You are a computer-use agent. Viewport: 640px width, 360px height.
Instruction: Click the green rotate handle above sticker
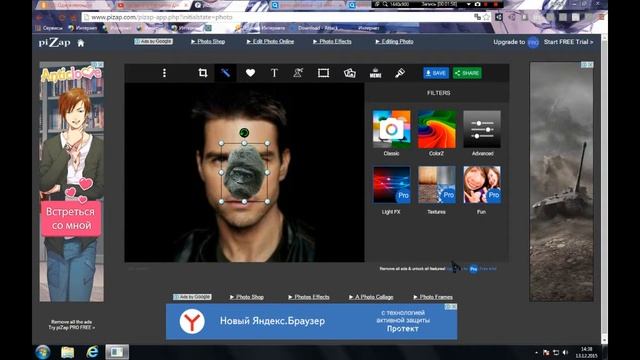(244, 133)
